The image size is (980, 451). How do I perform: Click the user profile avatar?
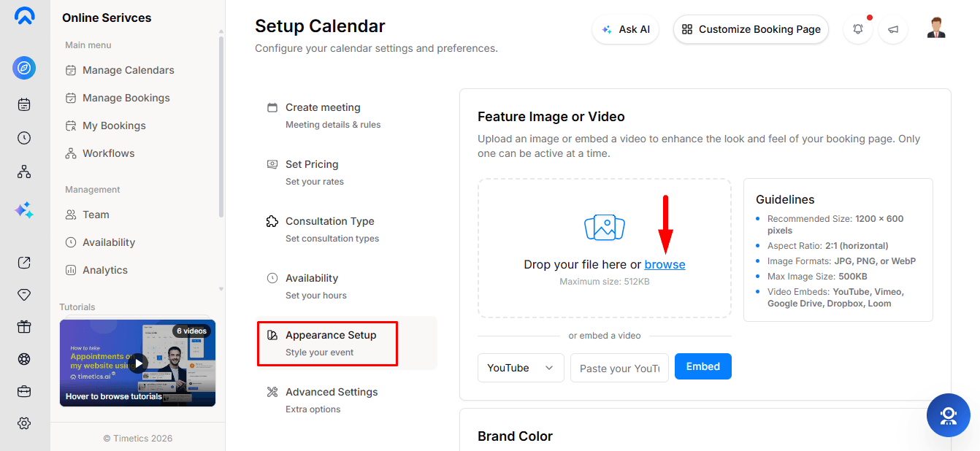(x=936, y=28)
